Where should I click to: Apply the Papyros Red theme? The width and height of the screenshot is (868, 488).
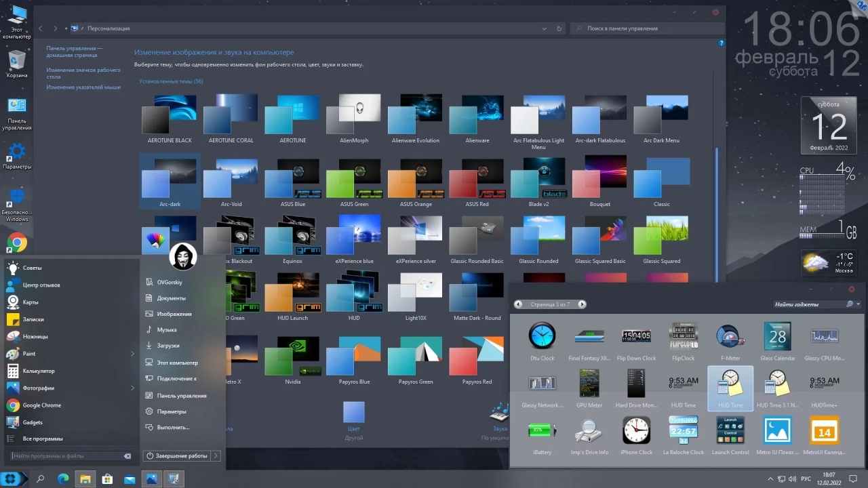(x=477, y=361)
